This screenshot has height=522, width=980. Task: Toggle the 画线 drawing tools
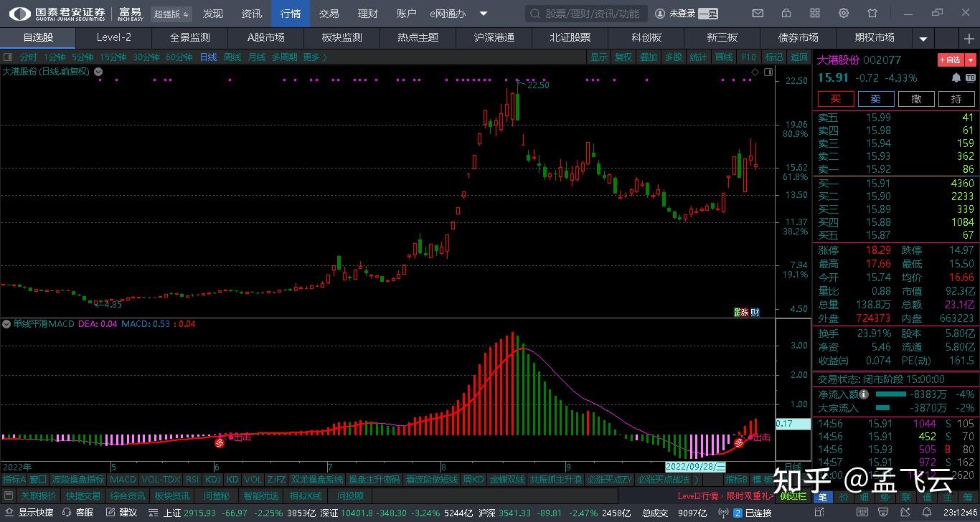tap(724, 57)
